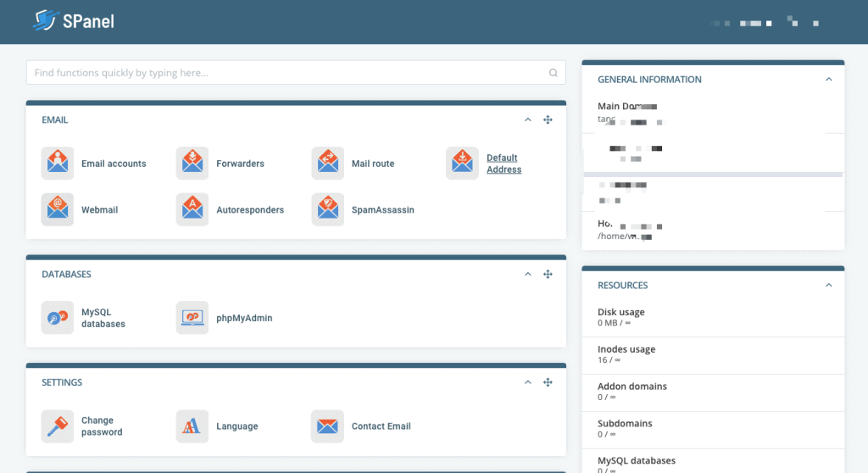Open the Mail route icon
868x473 pixels.
[x=327, y=164]
